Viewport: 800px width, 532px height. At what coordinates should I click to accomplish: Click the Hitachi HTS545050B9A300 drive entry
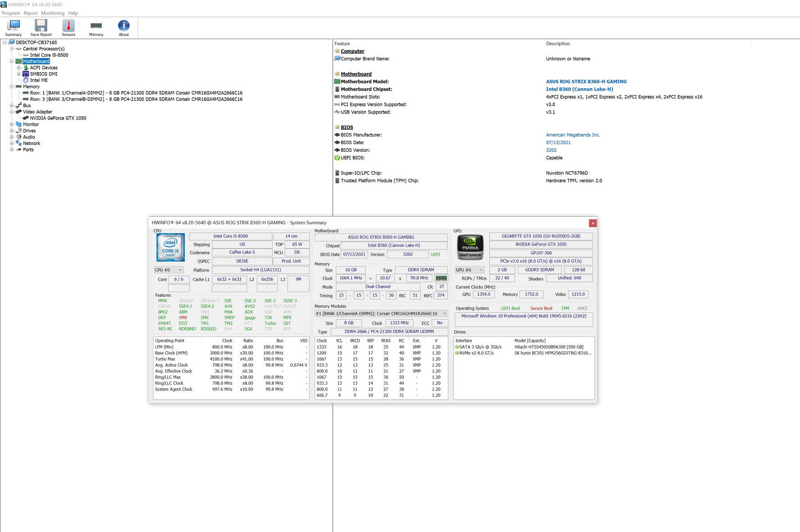[549, 347]
